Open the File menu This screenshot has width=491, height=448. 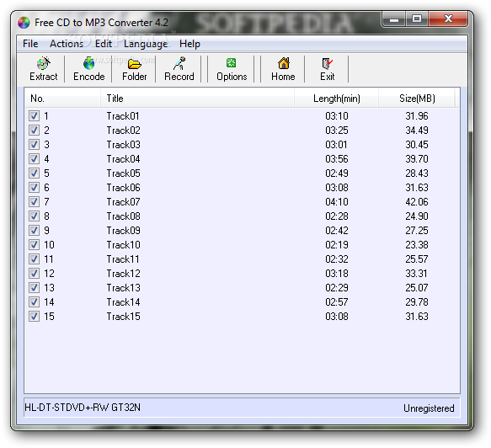coord(30,44)
